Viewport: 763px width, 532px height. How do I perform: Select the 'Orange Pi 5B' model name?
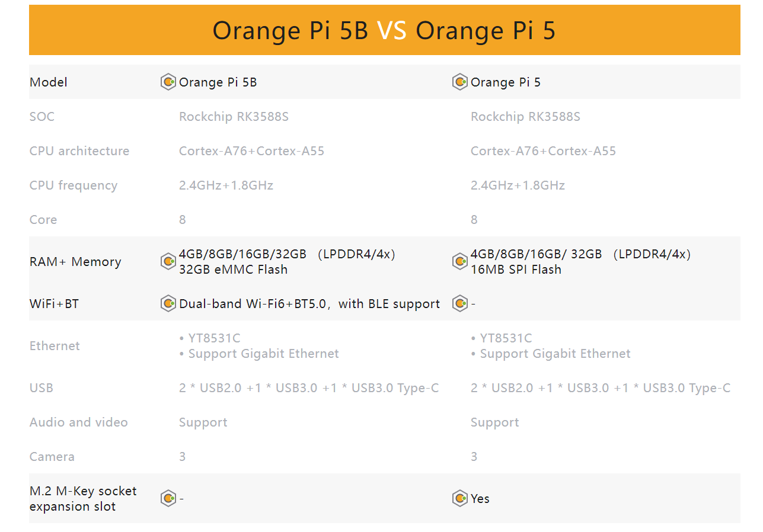(x=218, y=82)
